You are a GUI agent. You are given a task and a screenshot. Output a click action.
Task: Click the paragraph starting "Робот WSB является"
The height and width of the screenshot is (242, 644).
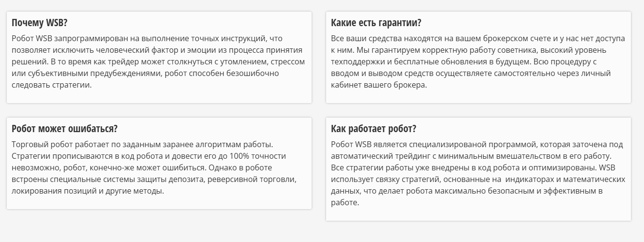click(478, 173)
